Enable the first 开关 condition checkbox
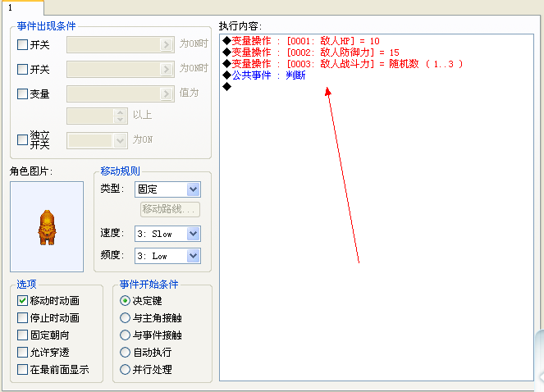This screenshot has height=392, width=544. click(x=22, y=44)
